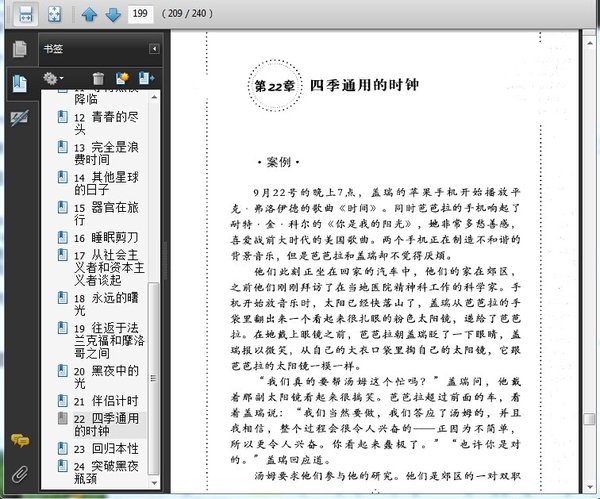600x499 pixels.
Task: Click the page count text (209 / 240)
Action: (187, 14)
